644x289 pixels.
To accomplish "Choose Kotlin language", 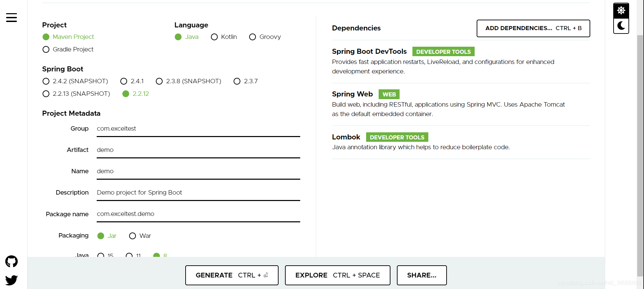I will point(224,37).
